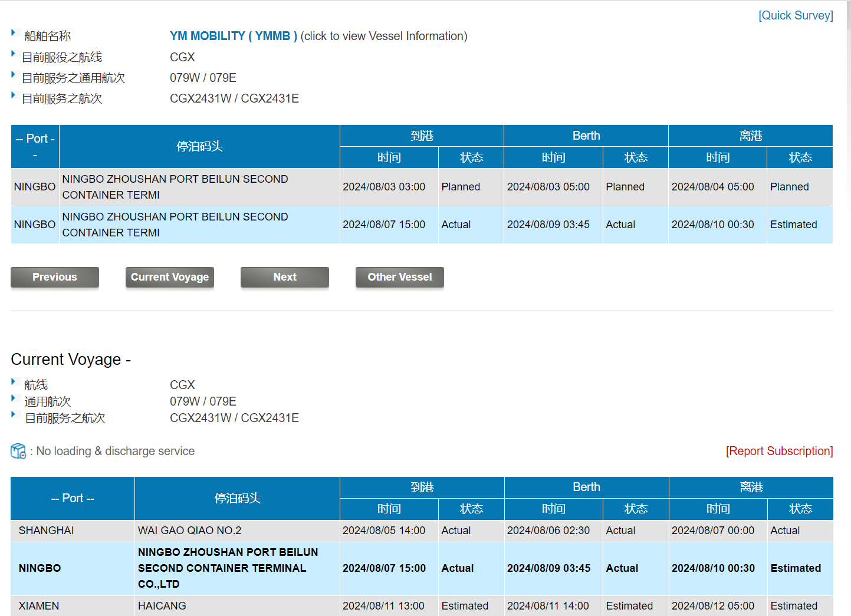Select the arrival time 2024/08/03 03:00

384,187
